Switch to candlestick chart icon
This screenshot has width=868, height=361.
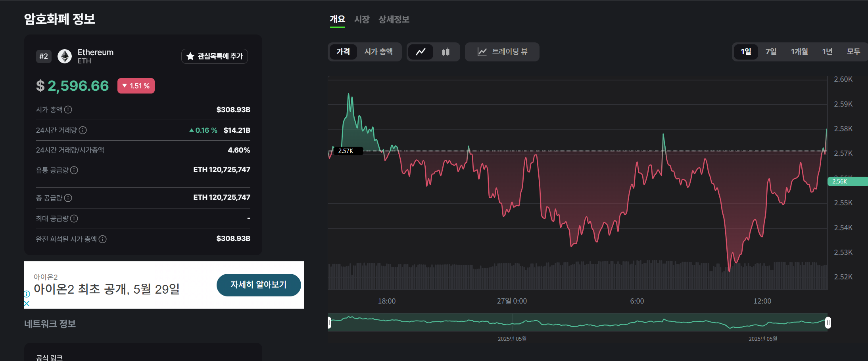coord(446,52)
